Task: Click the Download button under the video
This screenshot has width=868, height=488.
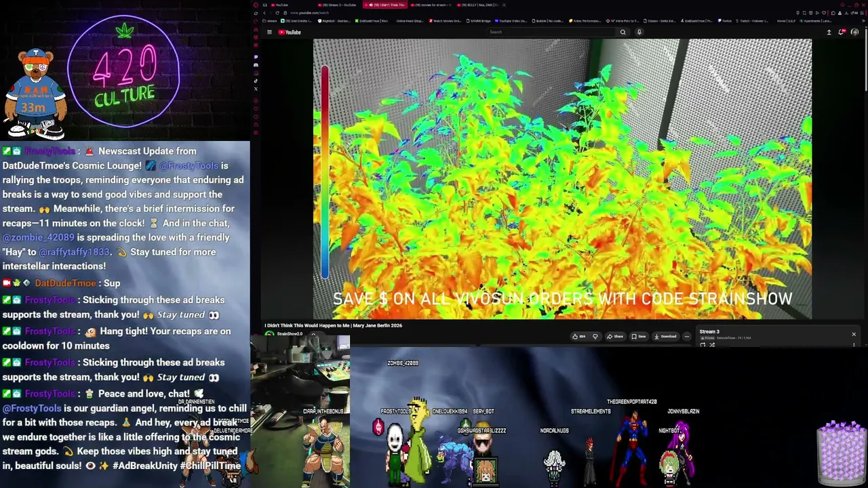Action: click(x=665, y=336)
